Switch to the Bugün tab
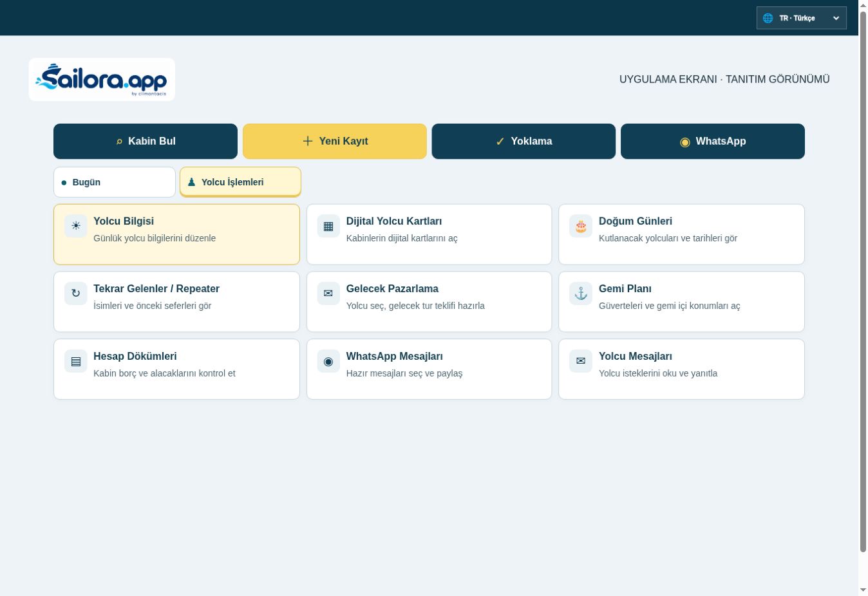 (x=115, y=182)
